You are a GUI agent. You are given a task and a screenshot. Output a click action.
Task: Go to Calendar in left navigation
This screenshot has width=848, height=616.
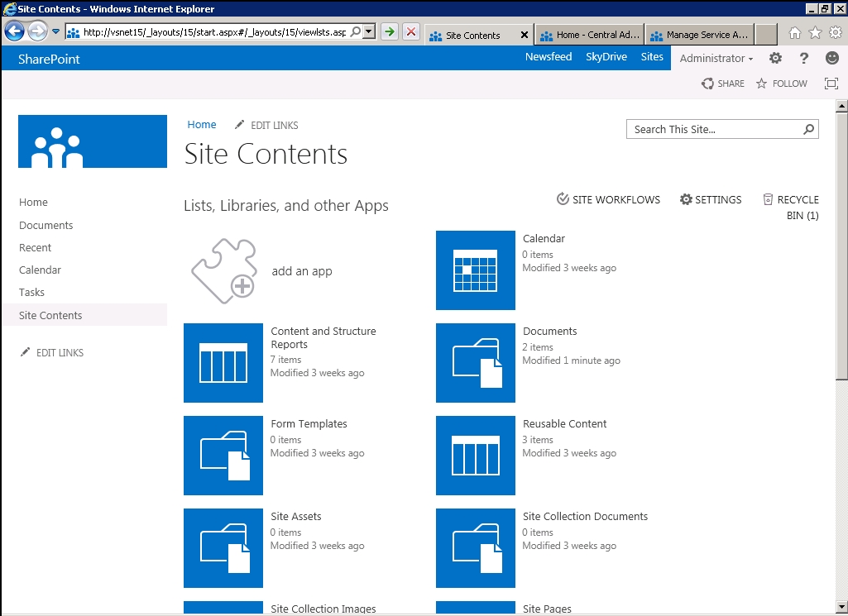(x=40, y=270)
